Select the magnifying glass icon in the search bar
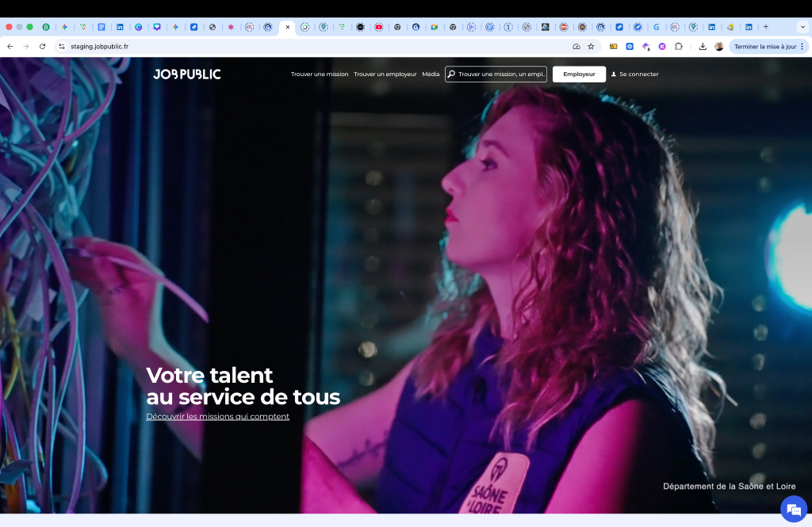The image size is (812, 527). [x=452, y=74]
